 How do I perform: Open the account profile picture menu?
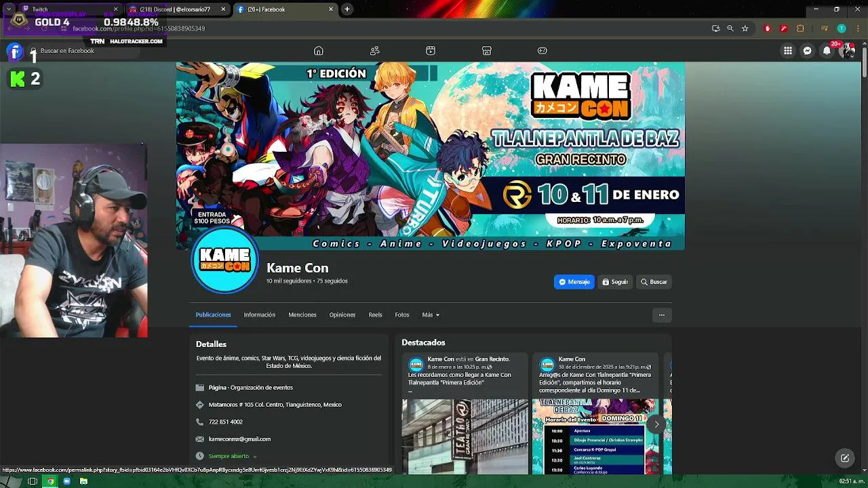(848, 51)
